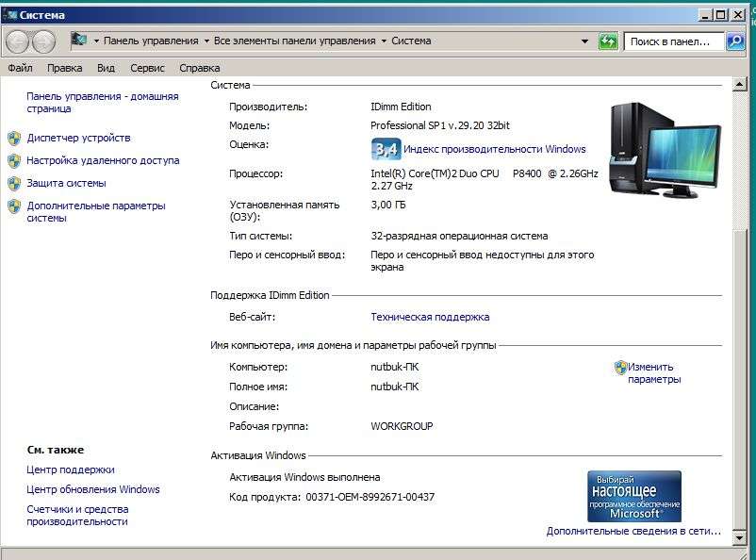This screenshot has width=756, height=560.
Task: Open Настройка удаленного доступа
Action: click(103, 160)
